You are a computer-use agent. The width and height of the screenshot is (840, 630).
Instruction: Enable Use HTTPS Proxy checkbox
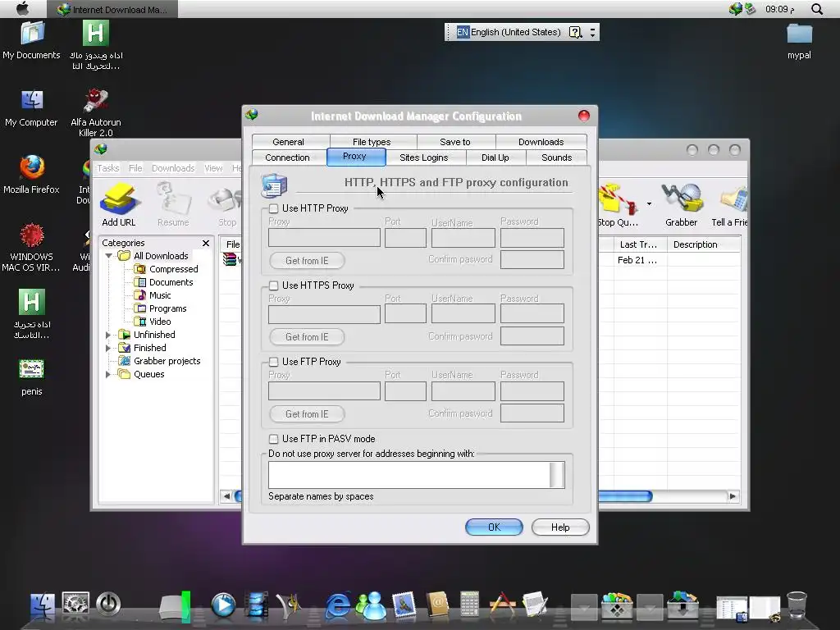[x=274, y=285]
